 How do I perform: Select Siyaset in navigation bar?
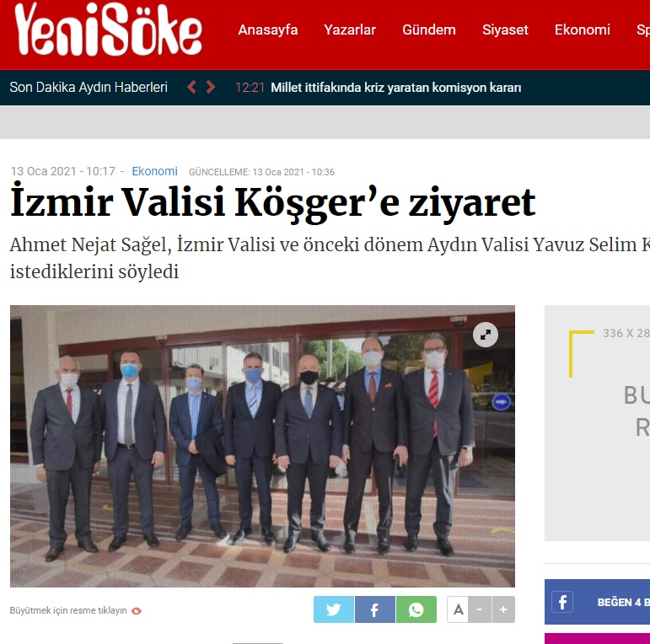coord(505,30)
